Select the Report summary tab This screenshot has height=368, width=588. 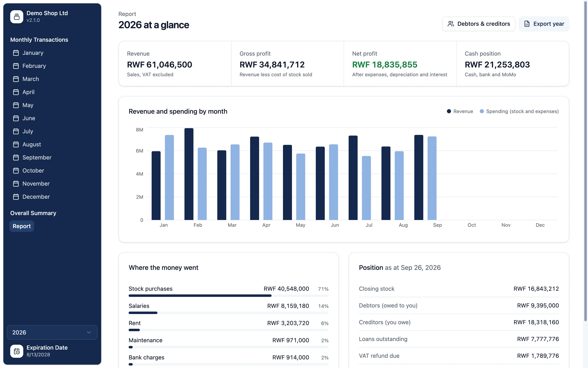pyautogui.click(x=22, y=226)
